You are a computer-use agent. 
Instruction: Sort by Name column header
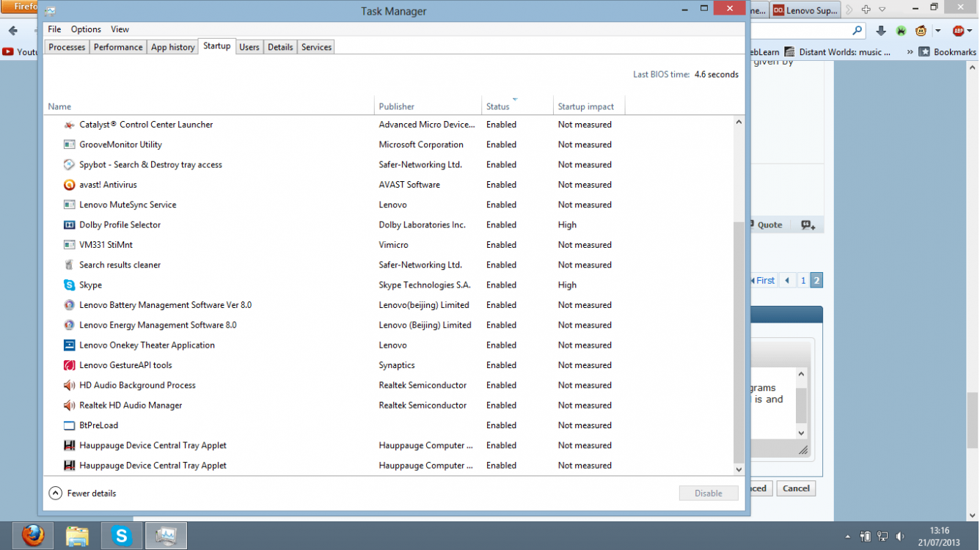pyautogui.click(x=210, y=106)
